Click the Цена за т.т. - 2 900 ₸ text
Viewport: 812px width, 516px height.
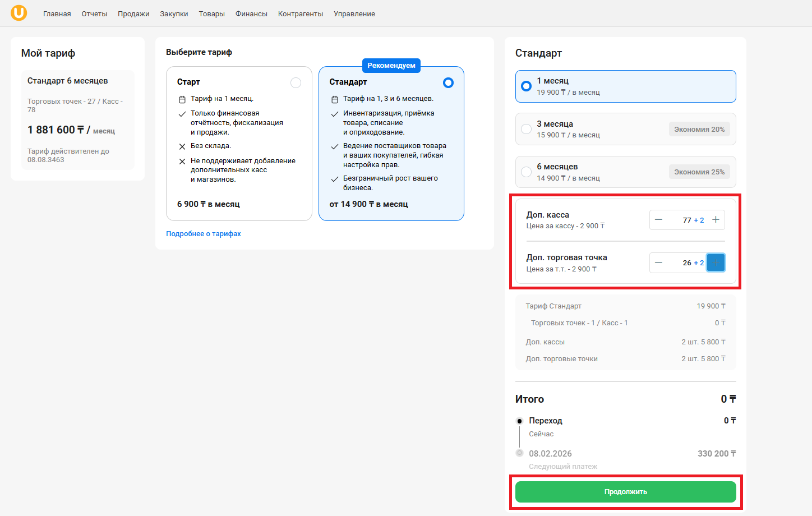[561, 269]
